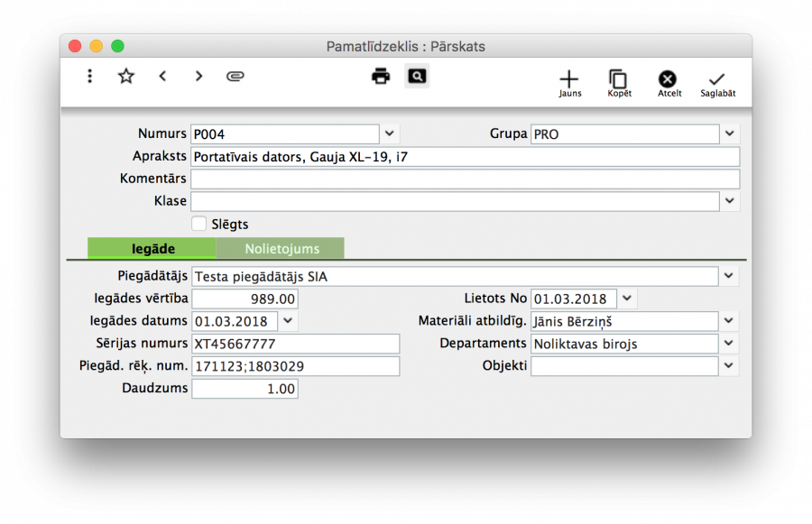This screenshot has height=524, width=812.
Task: Open the Piegādātājs dropdown list
Action: tap(730, 276)
